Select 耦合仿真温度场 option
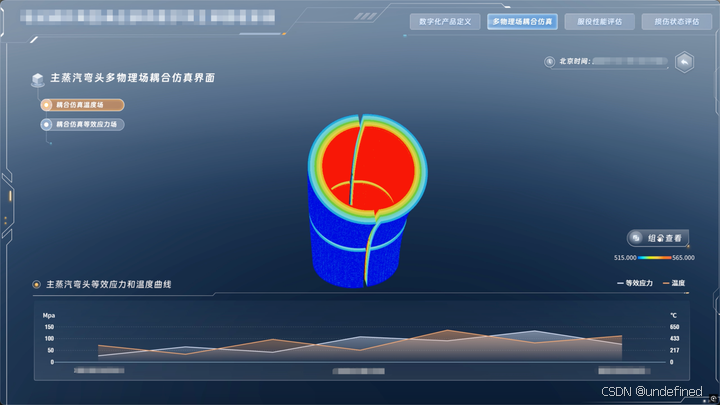The image size is (720, 405). (82, 105)
